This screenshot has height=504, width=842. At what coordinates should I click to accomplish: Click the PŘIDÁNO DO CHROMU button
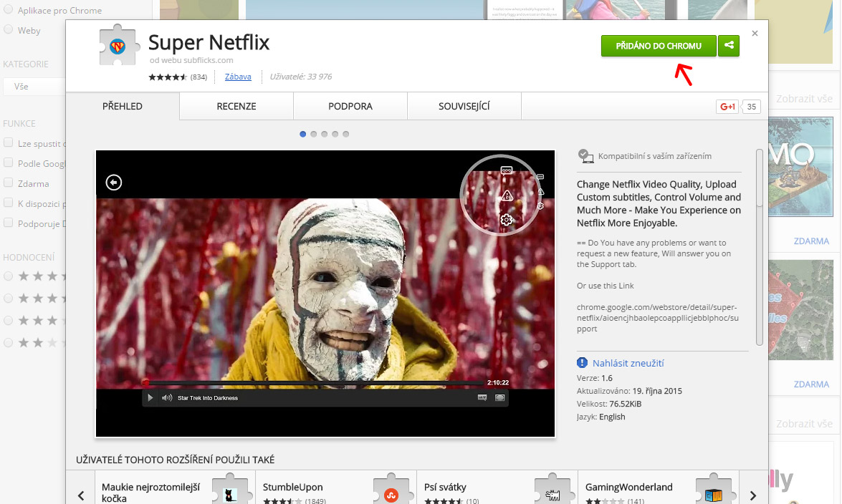tap(659, 46)
